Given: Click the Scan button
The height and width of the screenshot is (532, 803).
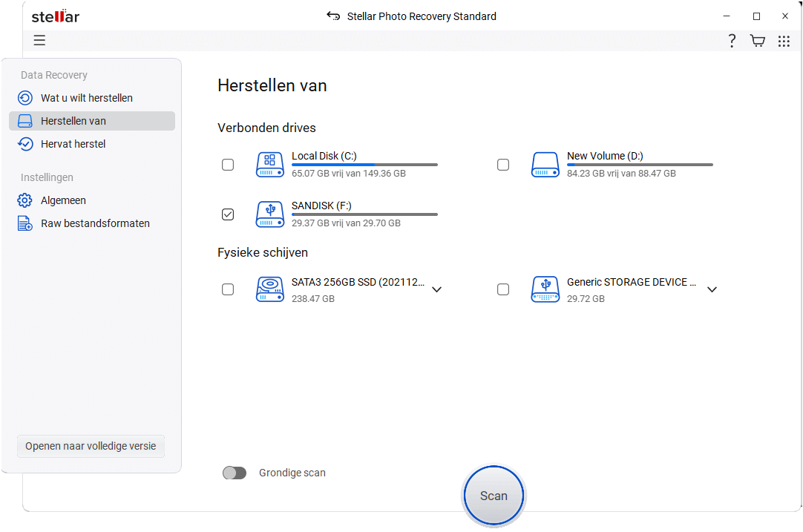Looking at the screenshot, I should (494, 495).
